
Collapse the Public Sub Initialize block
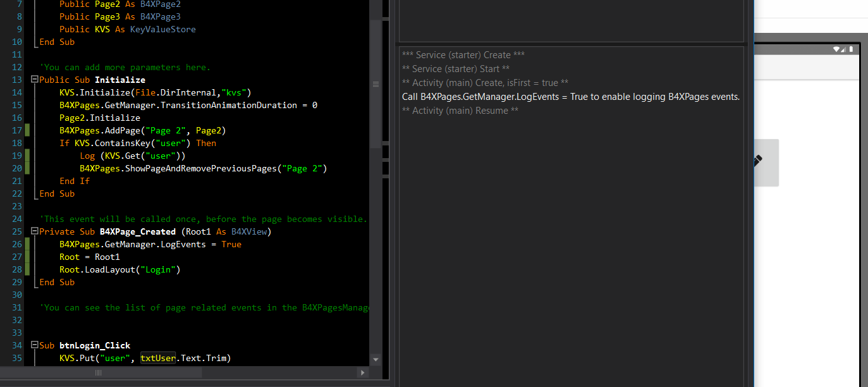click(x=34, y=80)
